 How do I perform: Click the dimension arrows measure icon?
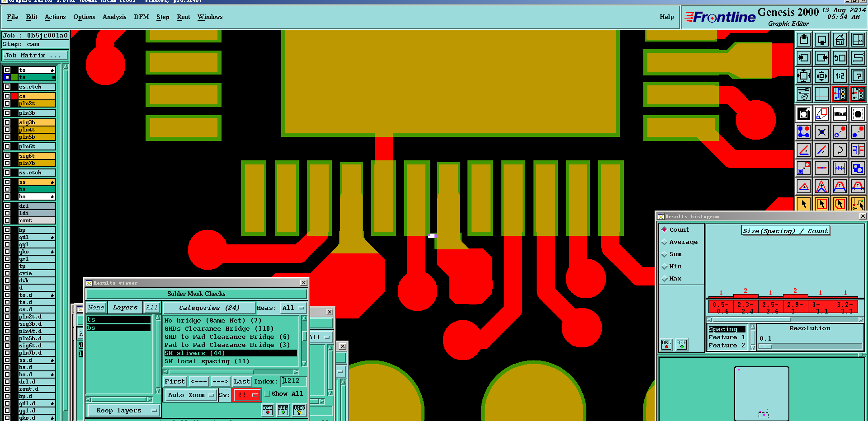(840, 168)
